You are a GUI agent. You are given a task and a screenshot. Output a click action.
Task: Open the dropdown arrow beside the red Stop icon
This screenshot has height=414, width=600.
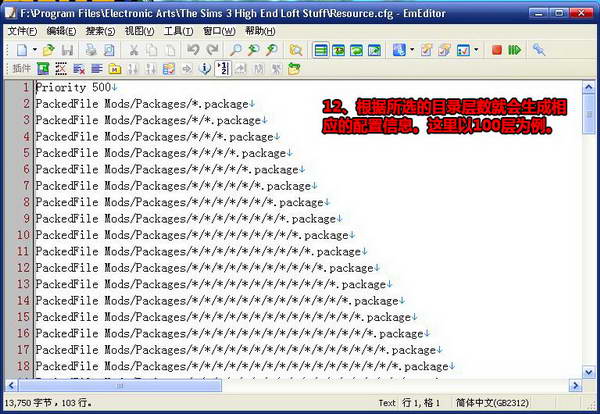pyautogui.click(x=476, y=49)
